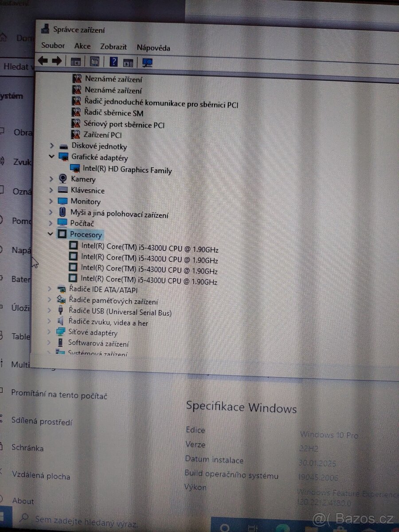Screen dimensions: 399x532
Task: Click the Forward navigation arrow in the toolbar
Action: [57, 61]
